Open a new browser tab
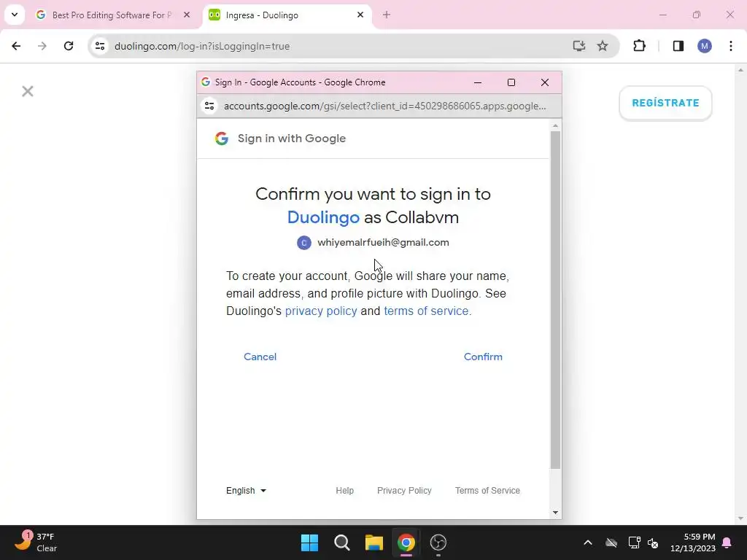This screenshot has height=560, width=747. tap(387, 15)
